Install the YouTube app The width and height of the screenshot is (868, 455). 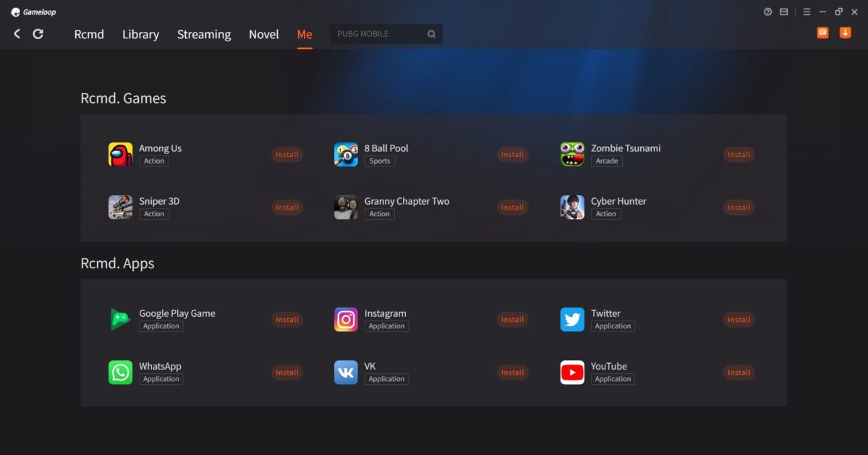(739, 372)
